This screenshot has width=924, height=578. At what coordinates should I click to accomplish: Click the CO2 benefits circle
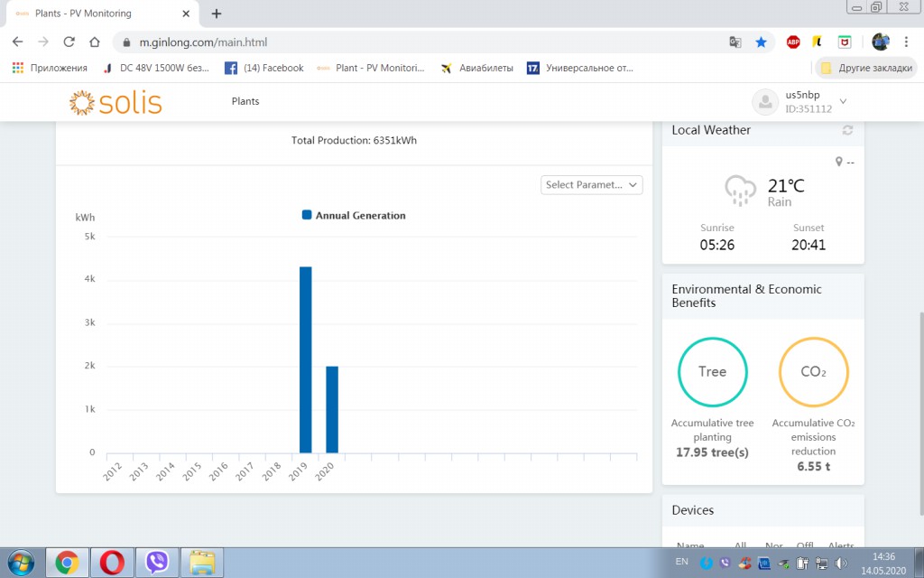(813, 372)
